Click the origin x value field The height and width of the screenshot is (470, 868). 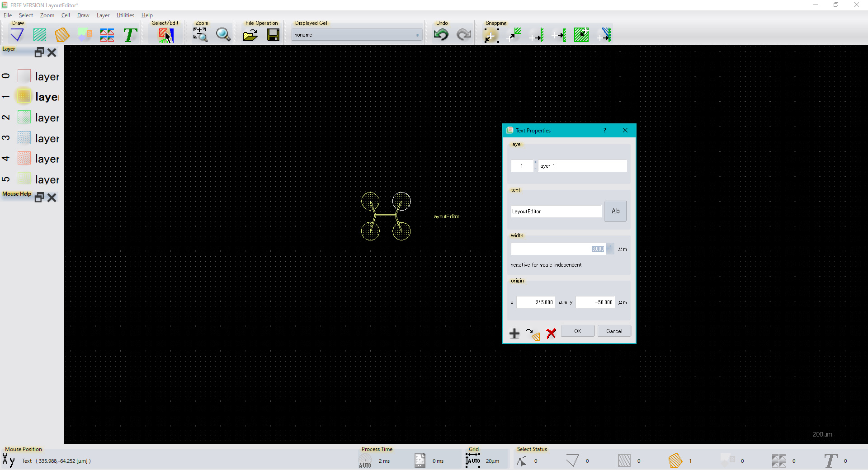[x=536, y=302]
